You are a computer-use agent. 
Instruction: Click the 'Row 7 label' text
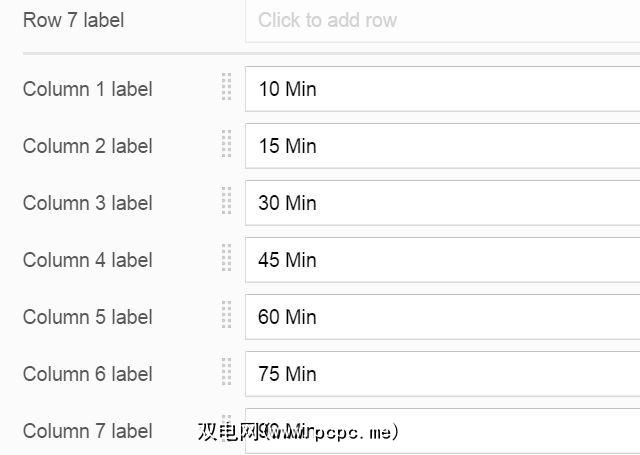(74, 20)
